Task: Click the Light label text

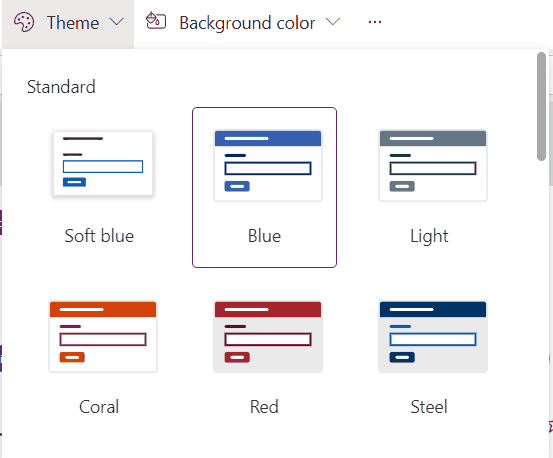Action: click(429, 237)
